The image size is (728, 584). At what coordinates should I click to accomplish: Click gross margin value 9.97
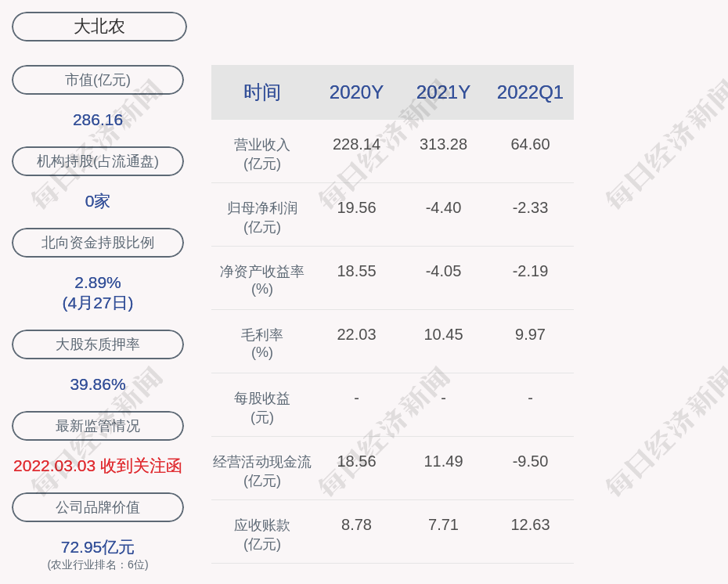(530, 335)
